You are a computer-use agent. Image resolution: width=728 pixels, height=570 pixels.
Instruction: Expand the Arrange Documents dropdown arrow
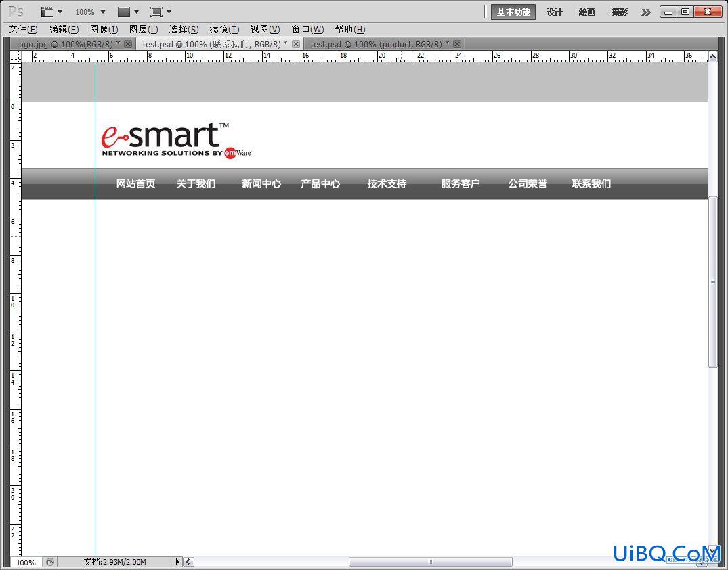[x=137, y=12]
